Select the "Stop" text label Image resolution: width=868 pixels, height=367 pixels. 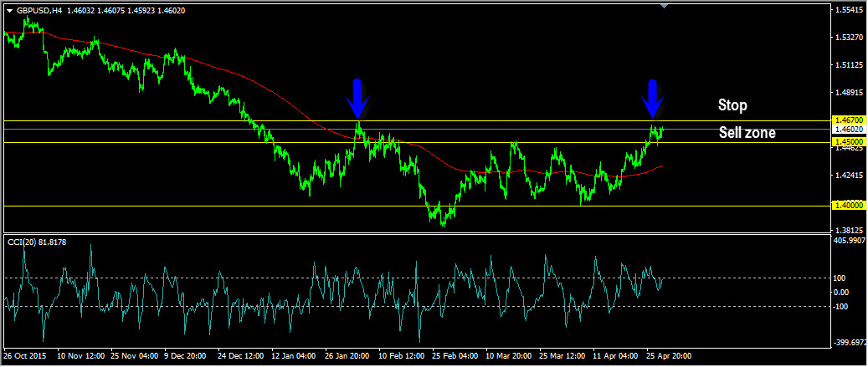pyautogui.click(x=732, y=105)
